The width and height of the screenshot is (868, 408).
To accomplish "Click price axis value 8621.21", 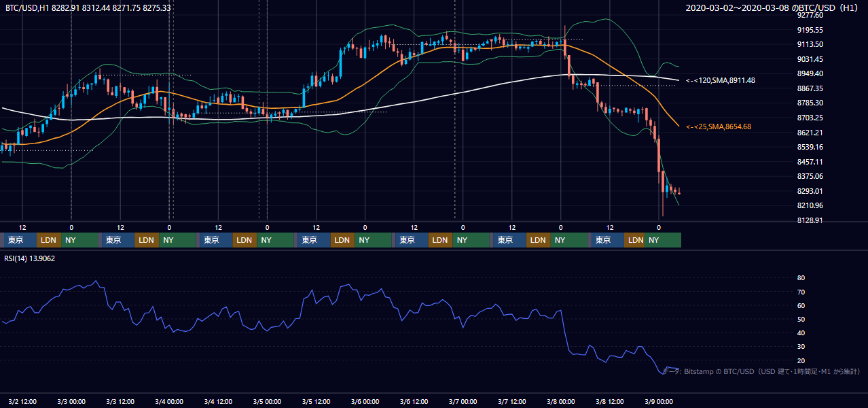I will point(810,133).
